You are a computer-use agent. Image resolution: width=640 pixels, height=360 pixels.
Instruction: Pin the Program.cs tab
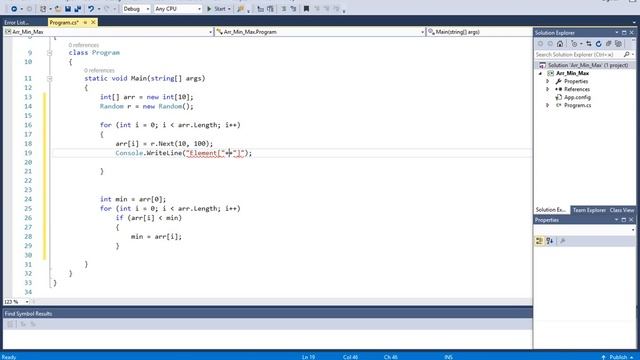85,22
